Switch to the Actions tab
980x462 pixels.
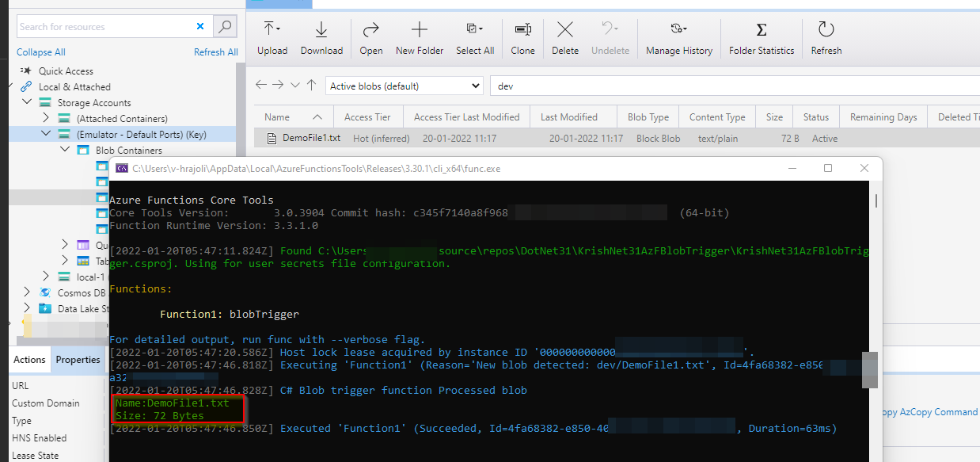click(x=29, y=359)
